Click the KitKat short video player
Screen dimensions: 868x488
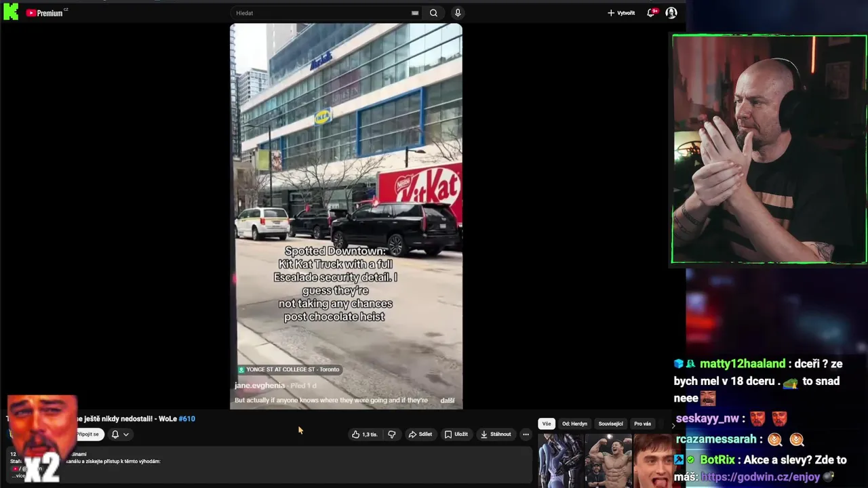[347, 216]
